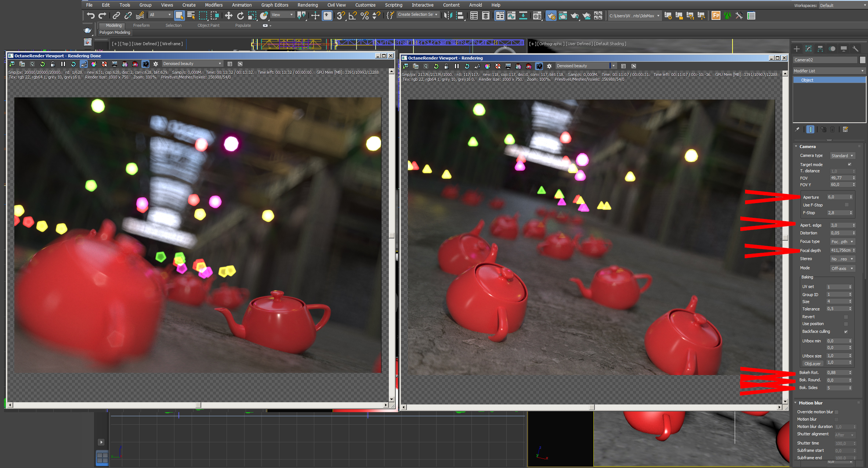Open the Camera type Standard dropdown
Screen dimensions: 868x468
[x=842, y=156]
